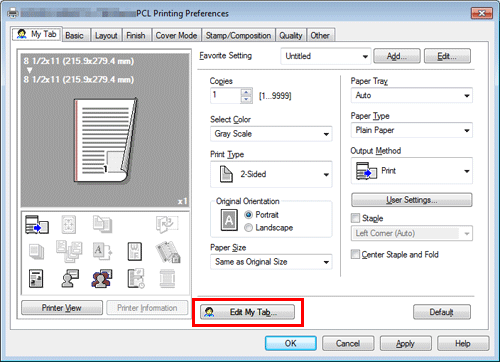Click the header footer document icon

click(36, 279)
